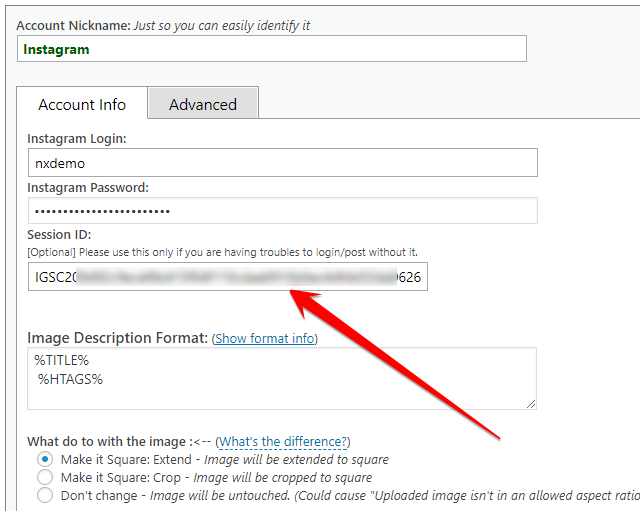
Task: Click the Image Description Format heading
Action: (x=118, y=338)
